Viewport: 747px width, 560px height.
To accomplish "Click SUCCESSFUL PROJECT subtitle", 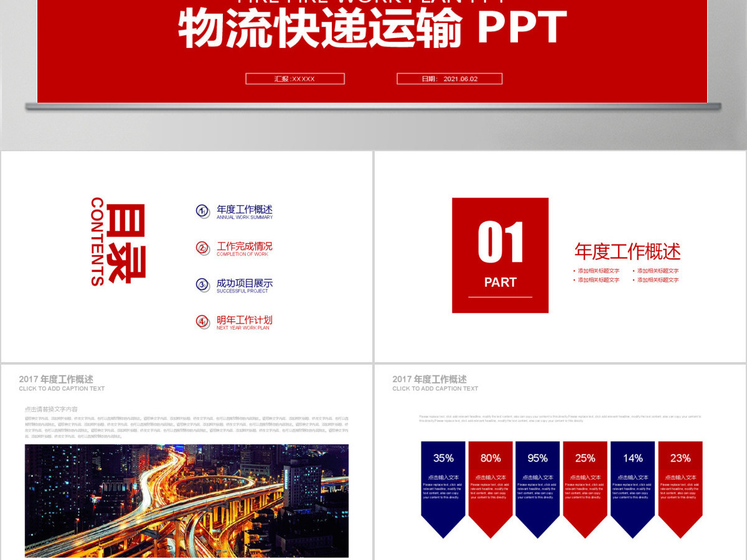I will click(242, 291).
